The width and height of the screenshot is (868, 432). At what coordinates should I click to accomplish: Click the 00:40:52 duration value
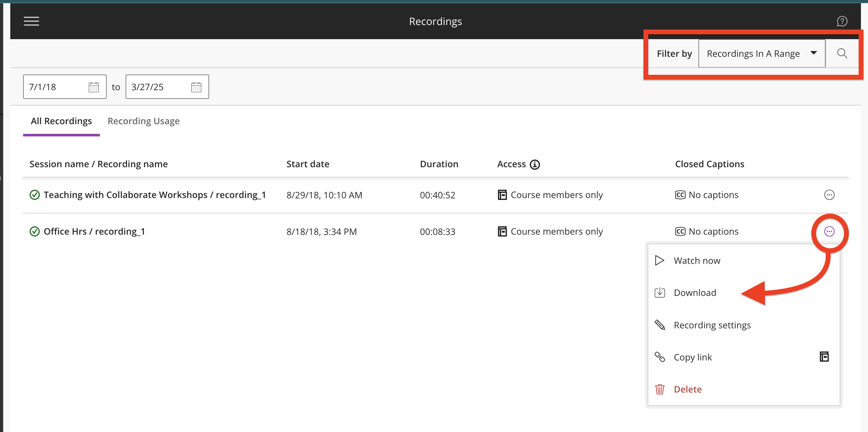[x=437, y=195]
